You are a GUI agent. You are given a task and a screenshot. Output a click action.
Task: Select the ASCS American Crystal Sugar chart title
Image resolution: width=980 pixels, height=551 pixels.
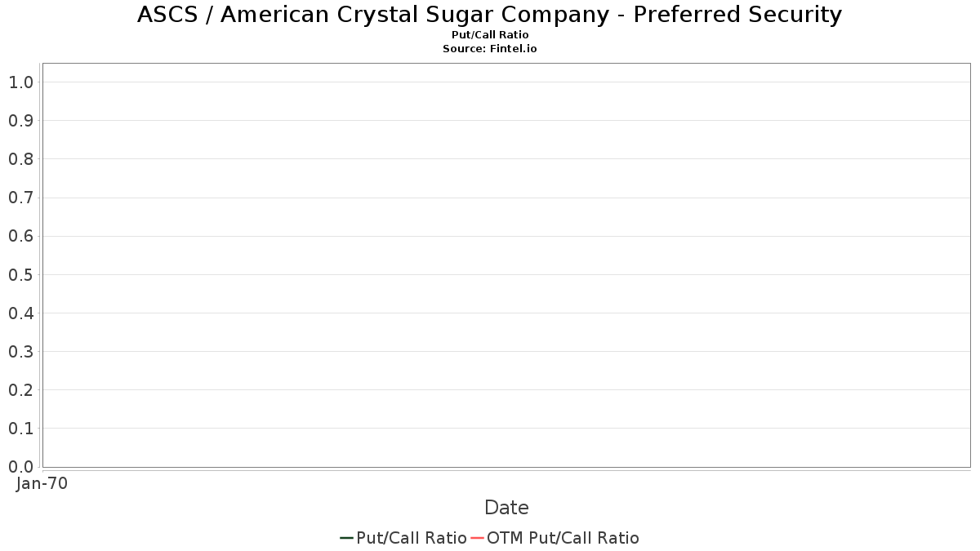[x=490, y=15]
